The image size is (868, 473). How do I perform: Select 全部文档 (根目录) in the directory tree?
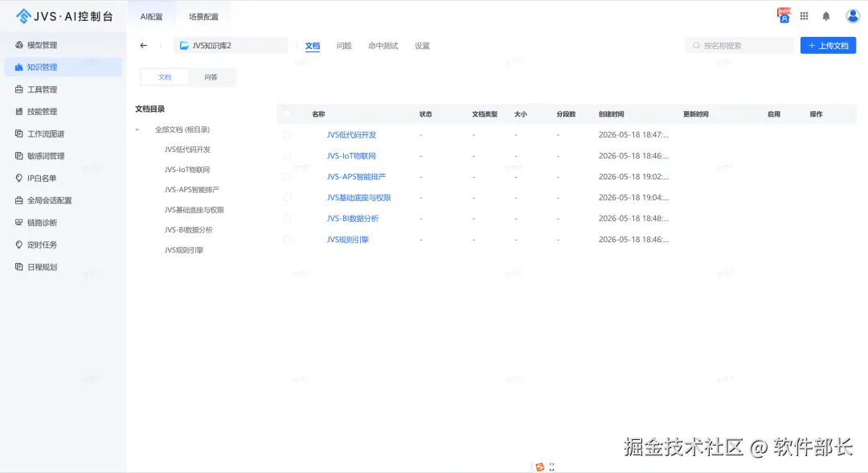tap(182, 130)
